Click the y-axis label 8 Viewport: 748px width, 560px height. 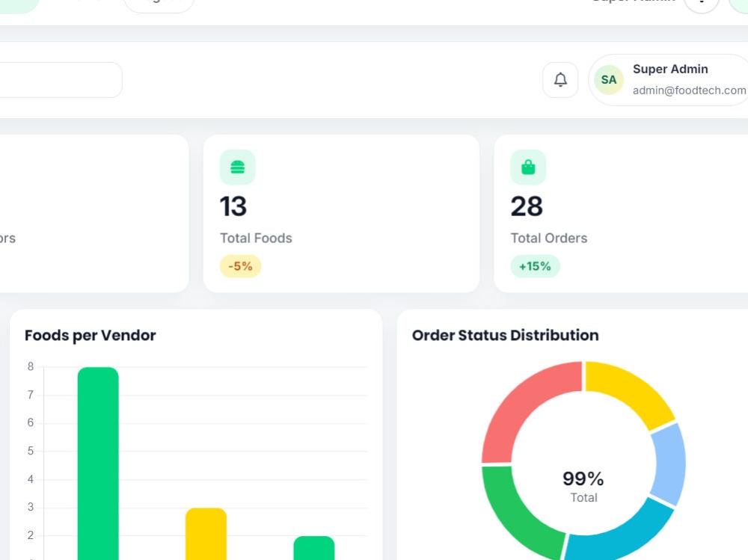tap(31, 366)
